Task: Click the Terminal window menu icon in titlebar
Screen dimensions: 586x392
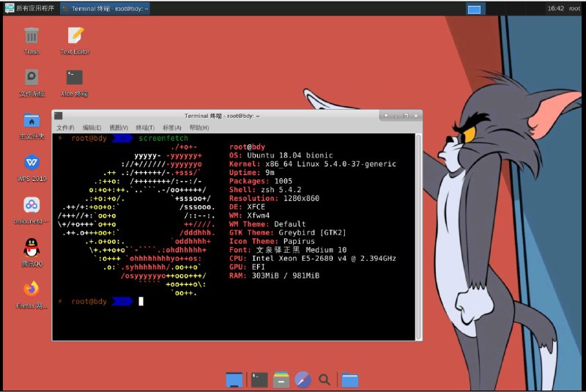Action: (x=59, y=116)
